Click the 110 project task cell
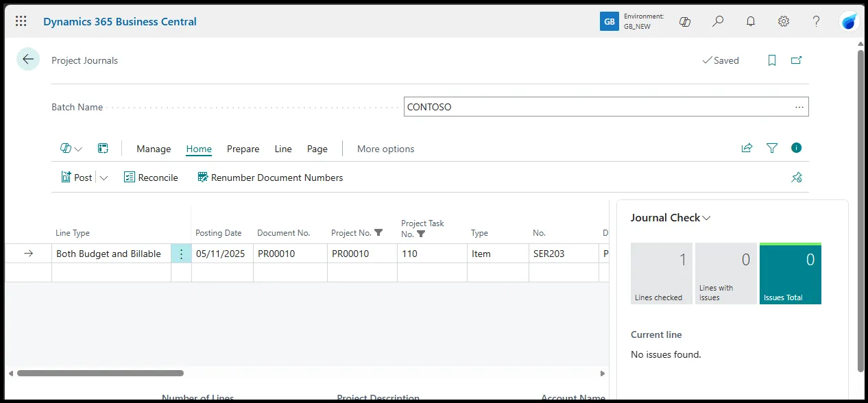Image resolution: width=868 pixels, height=403 pixels. tap(432, 254)
